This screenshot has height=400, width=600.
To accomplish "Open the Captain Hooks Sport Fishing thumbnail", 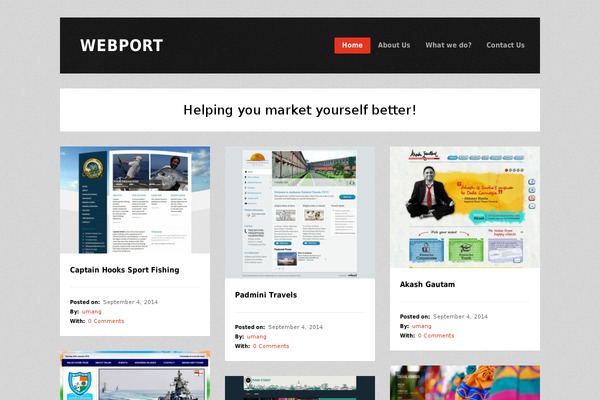I will (x=135, y=200).
